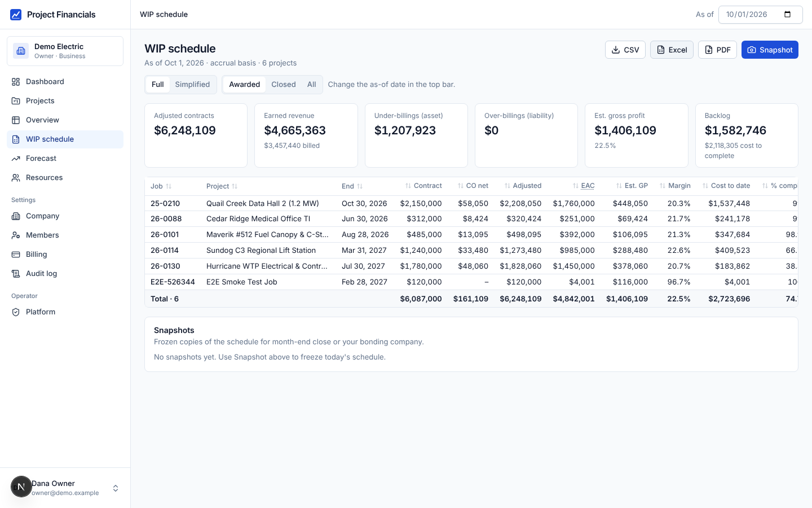The height and width of the screenshot is (508, 812).
Task: Click the Company building icon in sidebar
Action: (16, 216)
